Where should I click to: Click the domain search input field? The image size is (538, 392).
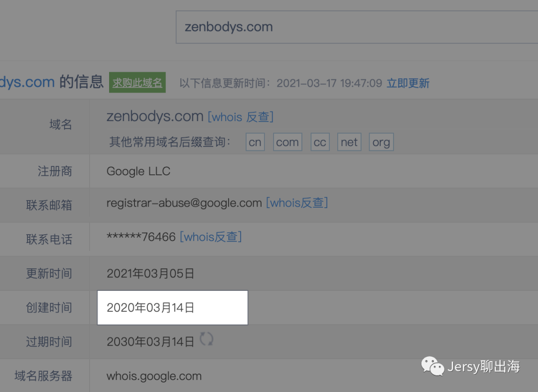point(357,27)
